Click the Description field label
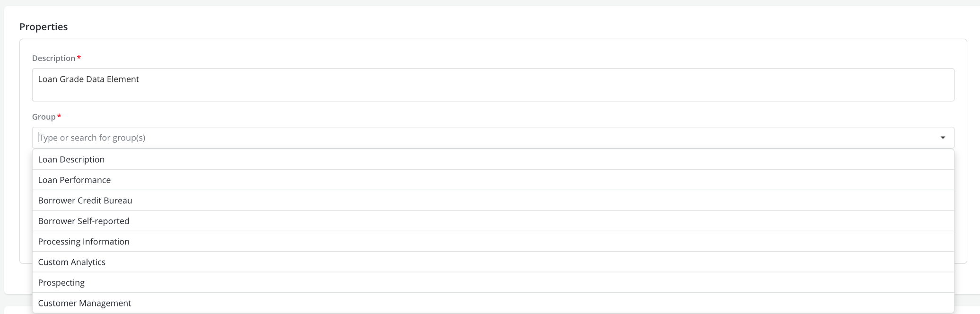 (x=53, y=58)
